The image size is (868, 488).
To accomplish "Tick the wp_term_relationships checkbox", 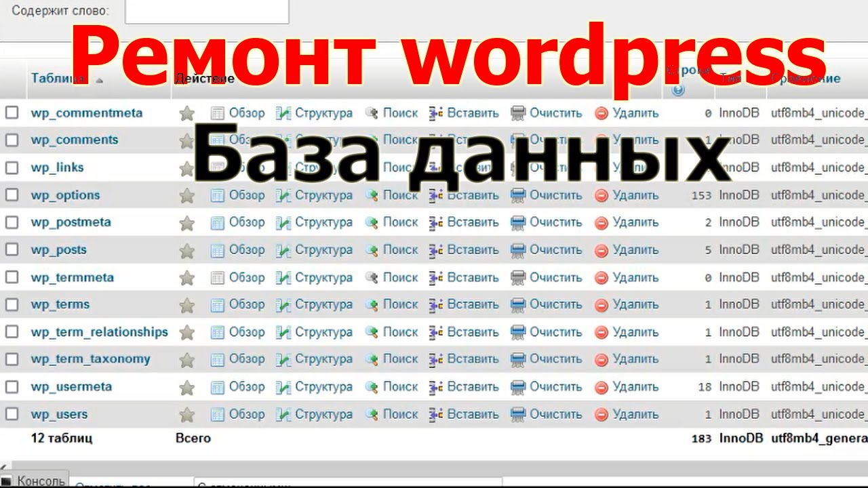I will [12, 331].
